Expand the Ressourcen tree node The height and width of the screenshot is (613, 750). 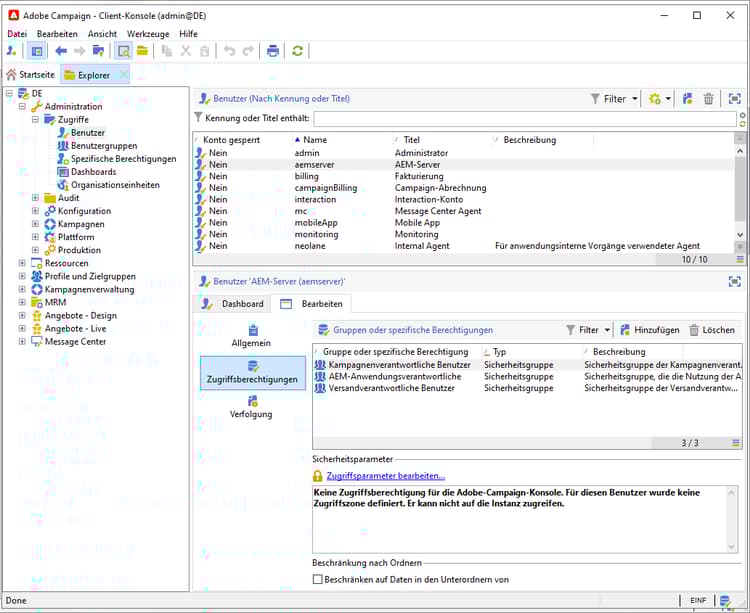pos(23,263)
